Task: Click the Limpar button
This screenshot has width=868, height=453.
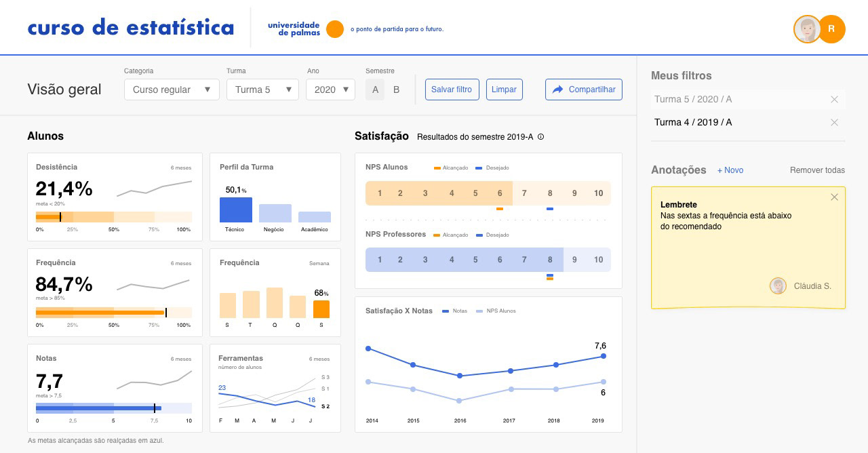Action: tap(504, 90)
